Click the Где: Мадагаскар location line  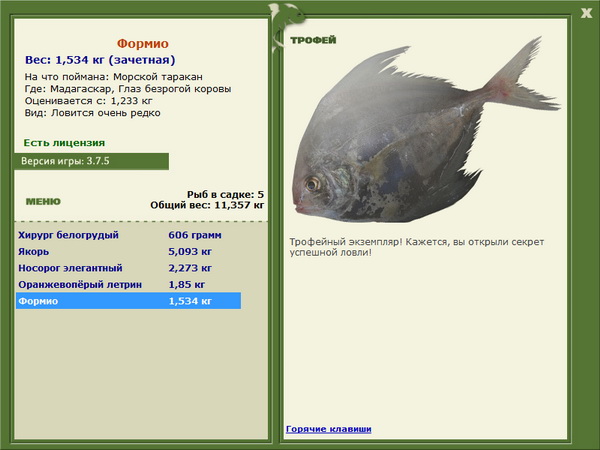tap(128, 89)
